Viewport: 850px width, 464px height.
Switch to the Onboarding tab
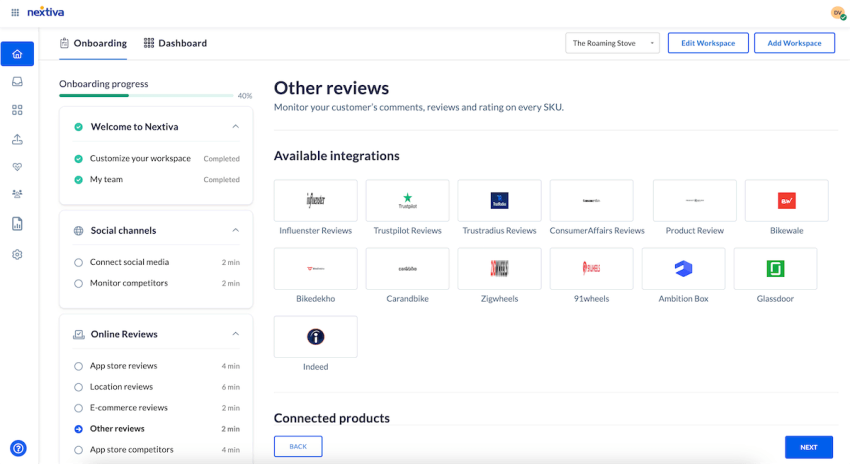click(93, 43)
